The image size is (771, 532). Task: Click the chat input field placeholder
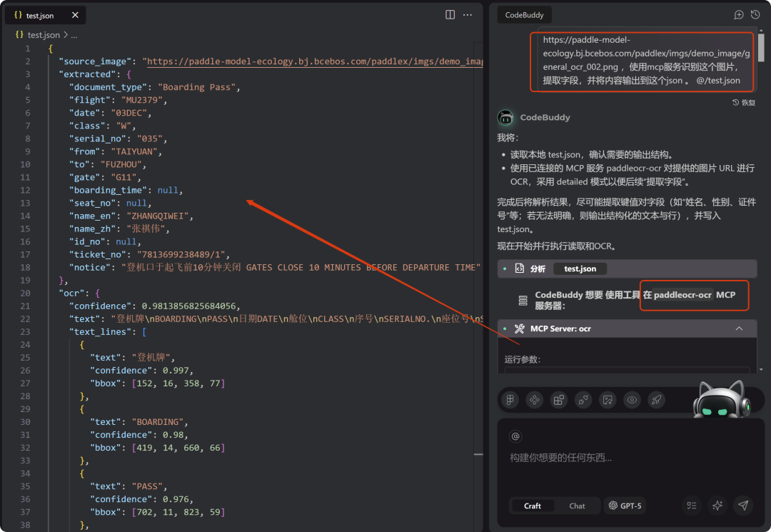[x=560, y=458]
